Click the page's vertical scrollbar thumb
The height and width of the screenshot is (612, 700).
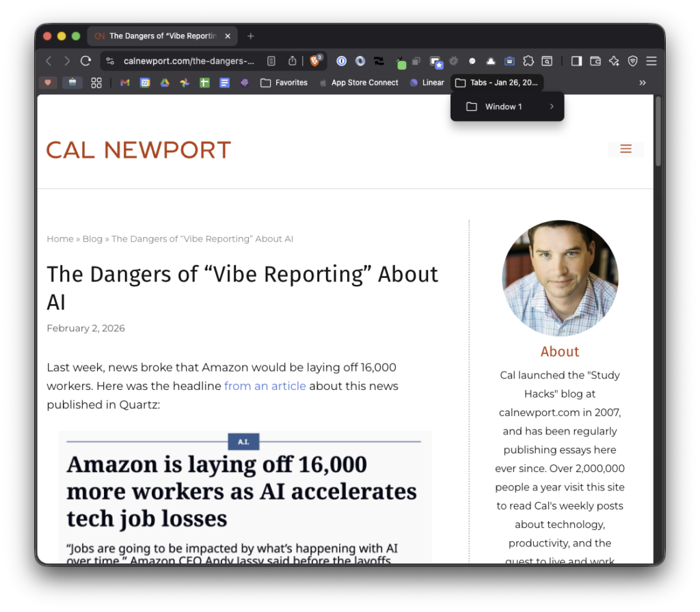click(658, 130)
